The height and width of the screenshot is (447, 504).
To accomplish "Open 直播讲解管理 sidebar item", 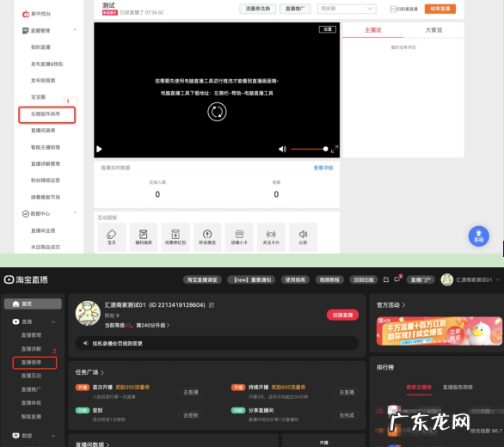I will [x=46, y=164].
